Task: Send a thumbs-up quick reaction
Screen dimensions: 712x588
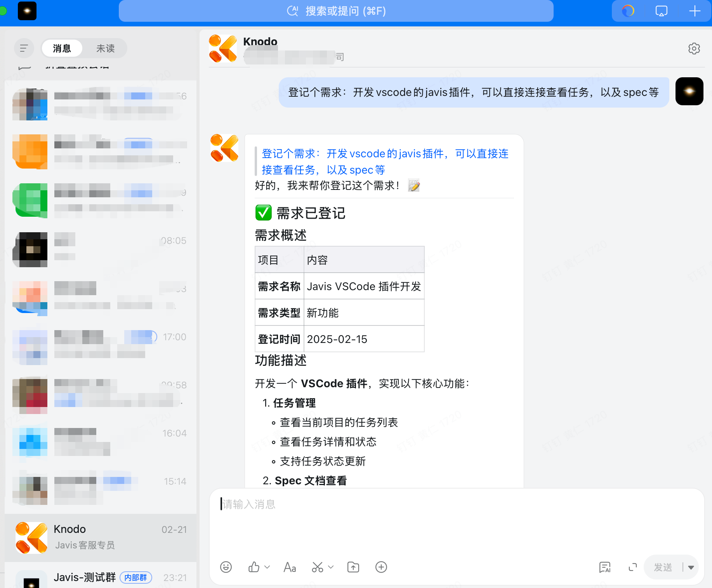Action: click(254, 567)
